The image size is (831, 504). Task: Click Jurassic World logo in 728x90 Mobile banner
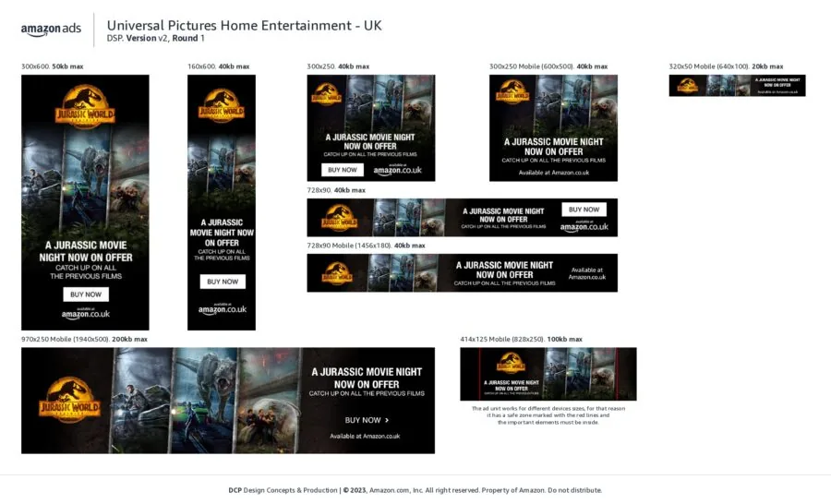[337, 273]
